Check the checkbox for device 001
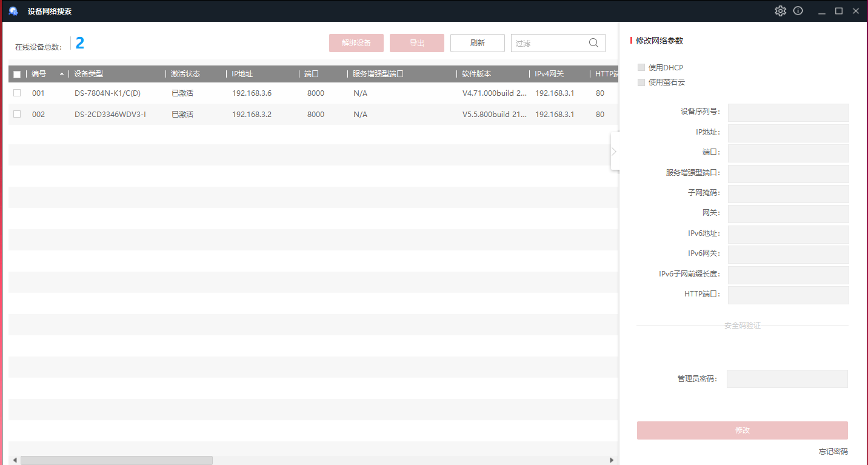The width and height of the screenshot is (868, 465). [16, 93]
